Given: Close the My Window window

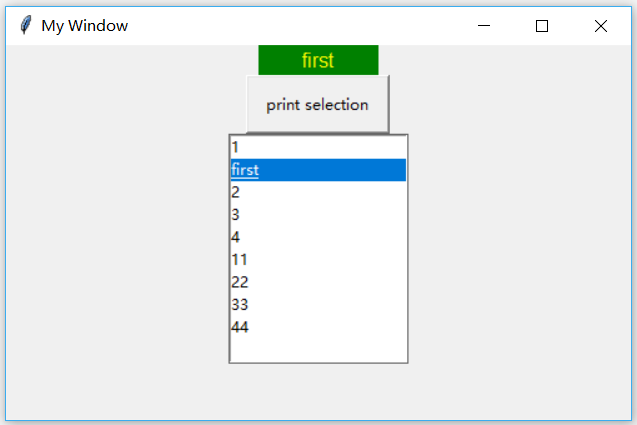Looking at the screenshot, I should coord(600,26).
